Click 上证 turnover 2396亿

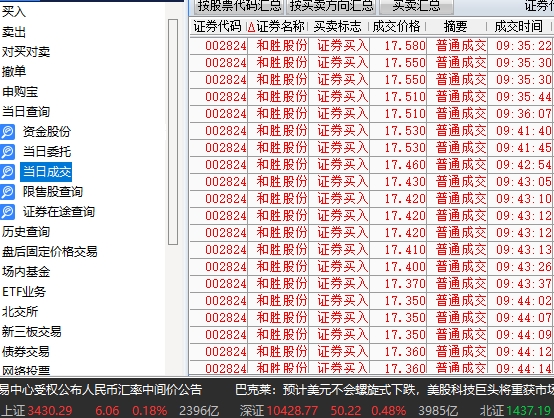point(199,411)
